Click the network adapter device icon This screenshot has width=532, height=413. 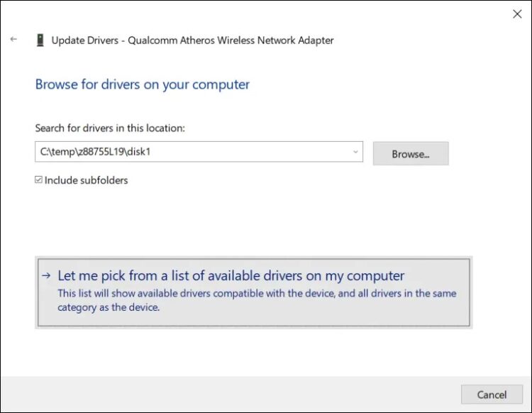tap(40, 40)
